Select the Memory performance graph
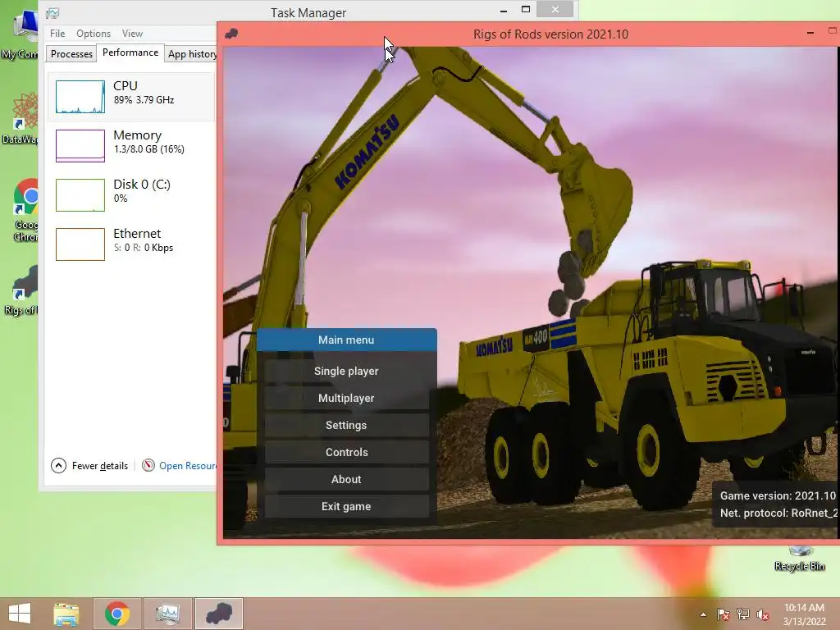This screenshot has height=630, width=840. click(x=131, y=145)
